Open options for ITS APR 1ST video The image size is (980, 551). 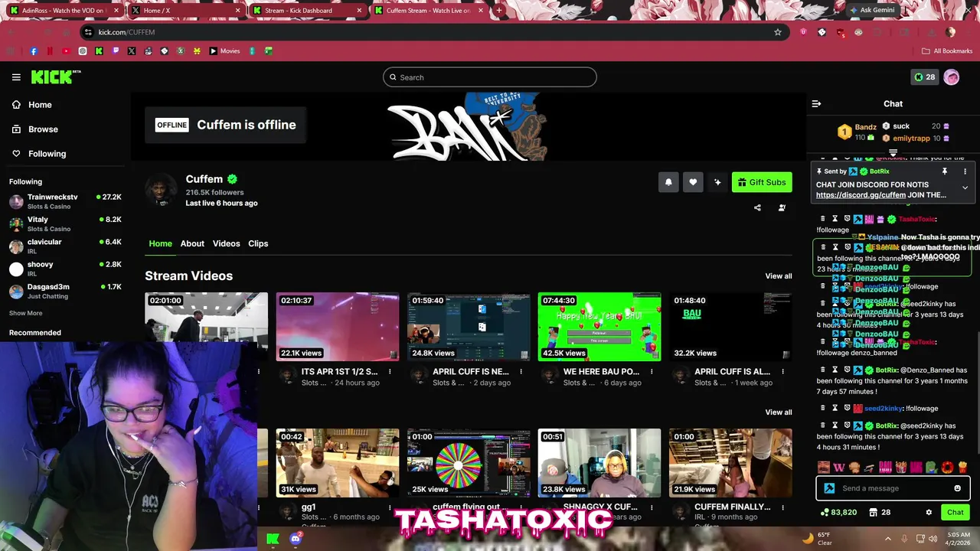coord(390,372)
